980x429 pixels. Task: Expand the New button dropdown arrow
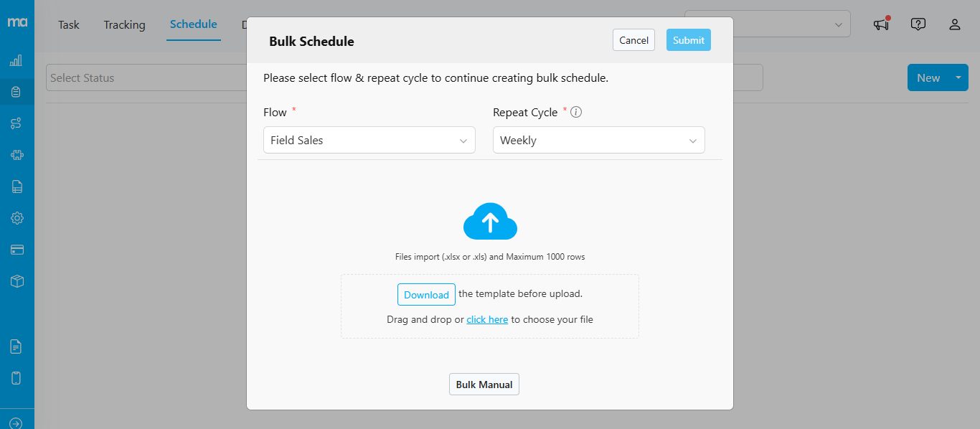[958, 77]
